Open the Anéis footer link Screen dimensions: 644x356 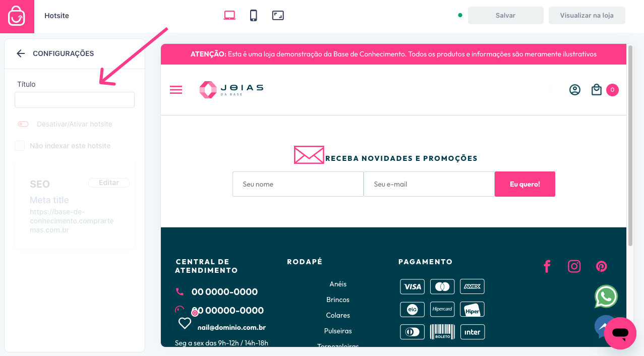point(338,284)
